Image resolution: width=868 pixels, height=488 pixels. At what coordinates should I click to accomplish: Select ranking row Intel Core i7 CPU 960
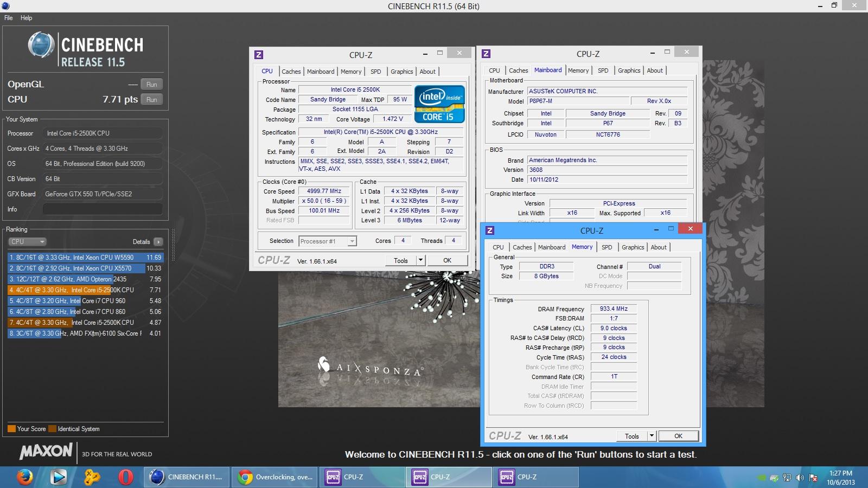(85, 301)
